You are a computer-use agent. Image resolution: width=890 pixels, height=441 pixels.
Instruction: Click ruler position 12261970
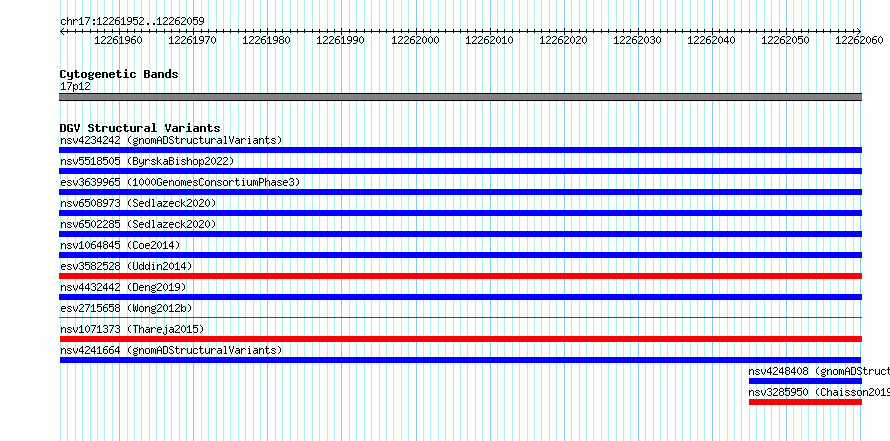(192, 40)
